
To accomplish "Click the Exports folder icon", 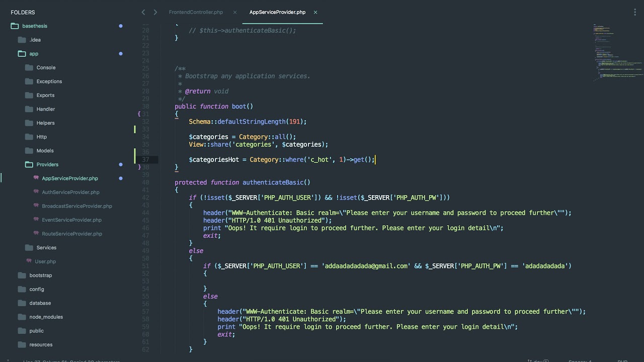I will [29, 95].
